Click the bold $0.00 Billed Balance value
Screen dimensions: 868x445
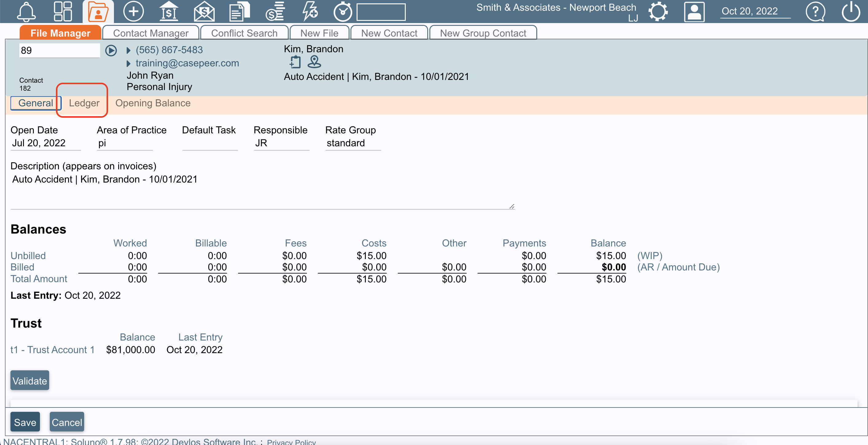pos(614,267)
